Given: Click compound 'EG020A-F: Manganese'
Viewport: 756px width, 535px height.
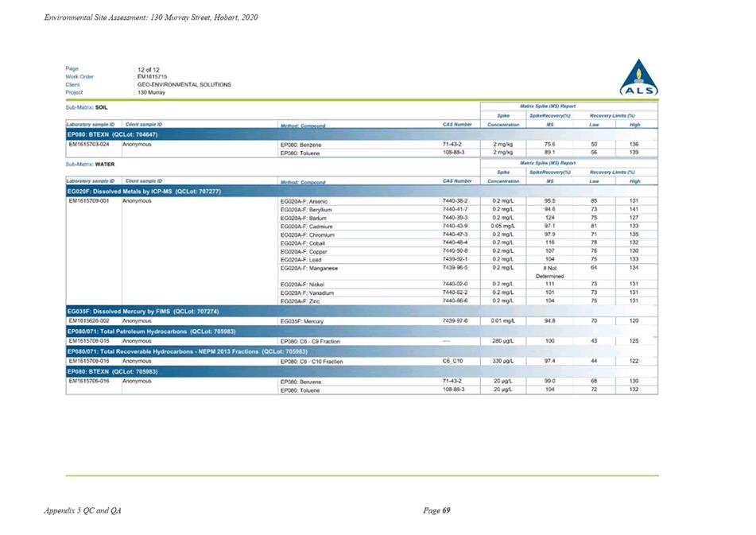Looking at the screenshot, I should click(x=309, y=269).
